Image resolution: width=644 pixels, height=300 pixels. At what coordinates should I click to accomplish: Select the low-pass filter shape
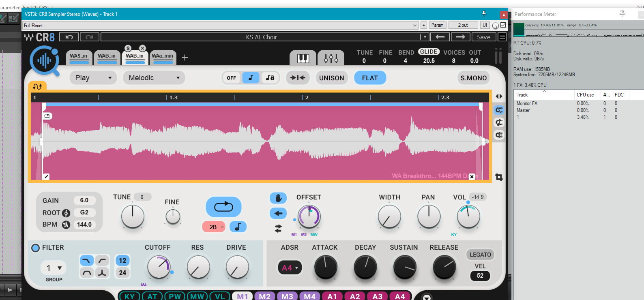87,260
